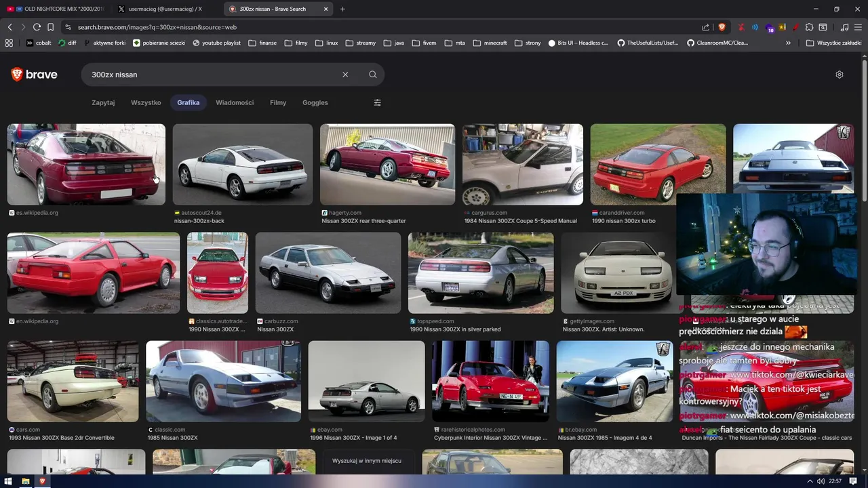
Task: Open the caranddriver.com 1990 turbo image
Action: (658, 164)
